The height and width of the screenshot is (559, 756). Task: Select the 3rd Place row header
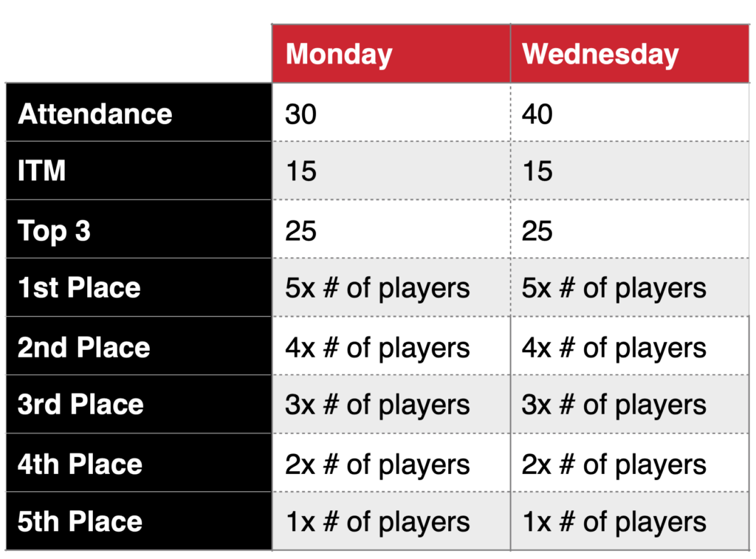(x=139, y=404)
